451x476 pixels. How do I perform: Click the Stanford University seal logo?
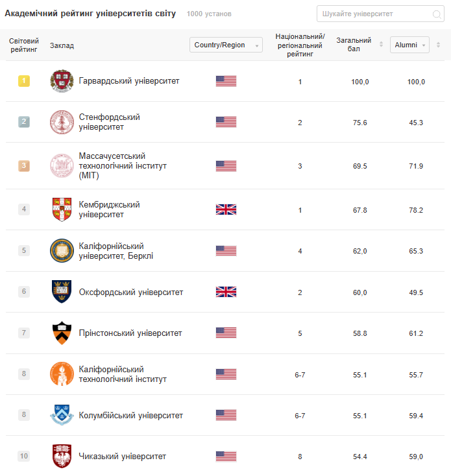click(x=61, y=122)
